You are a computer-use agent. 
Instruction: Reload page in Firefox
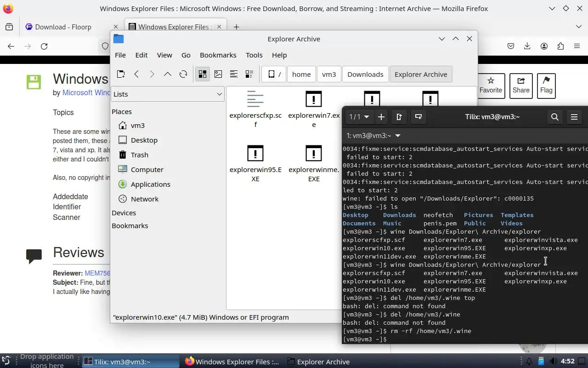pos(44,46)
